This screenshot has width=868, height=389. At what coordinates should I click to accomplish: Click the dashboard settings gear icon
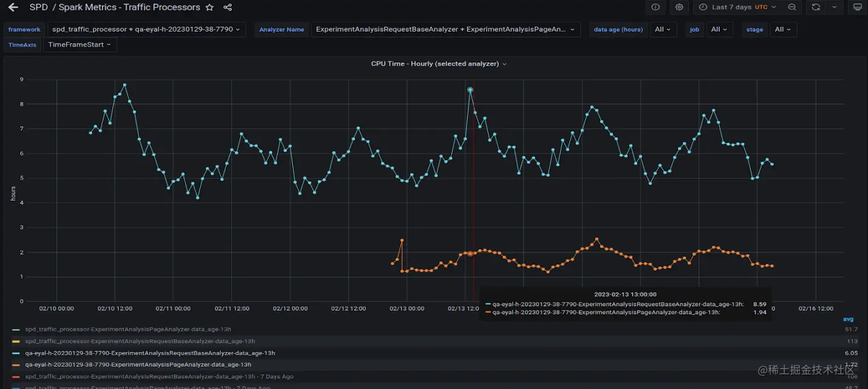coord(679,7)
